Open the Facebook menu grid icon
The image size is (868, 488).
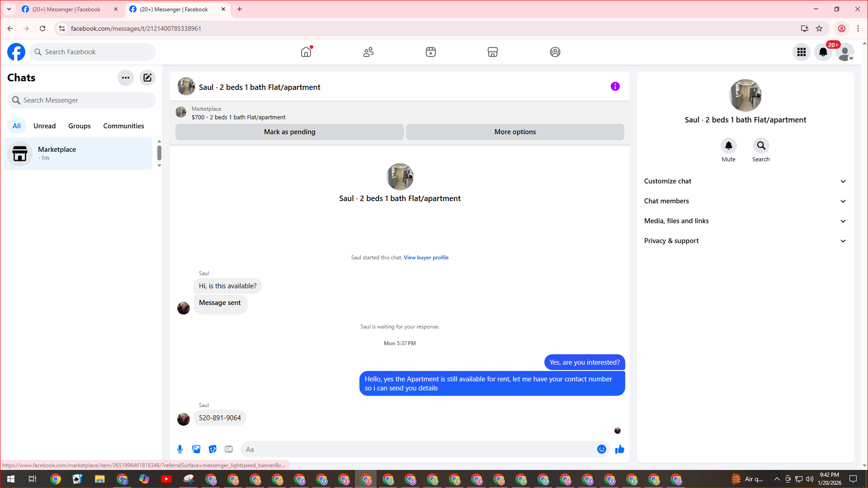tap(802, 52)
